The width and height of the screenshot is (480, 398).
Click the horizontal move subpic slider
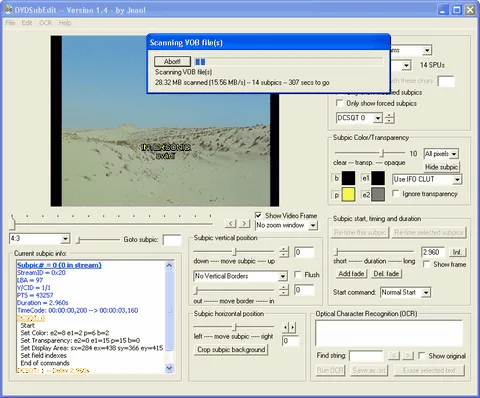pos(235,327)
